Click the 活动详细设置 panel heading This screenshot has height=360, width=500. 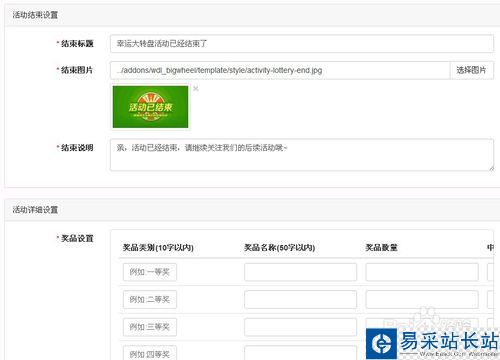coord(35,210)
